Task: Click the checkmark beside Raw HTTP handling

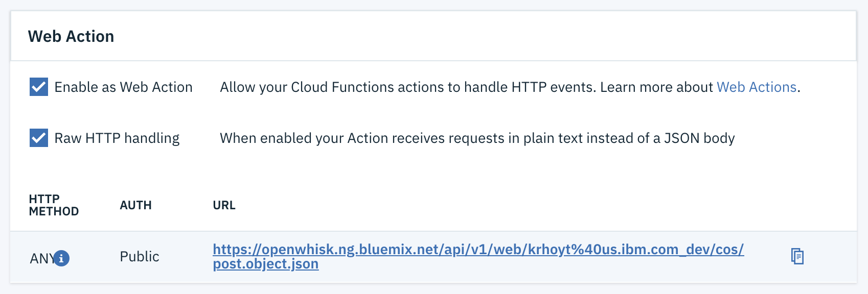Action: (39, 138)
